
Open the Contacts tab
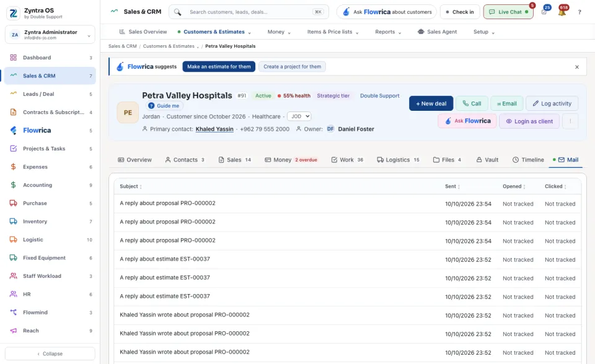coord(185,160)
